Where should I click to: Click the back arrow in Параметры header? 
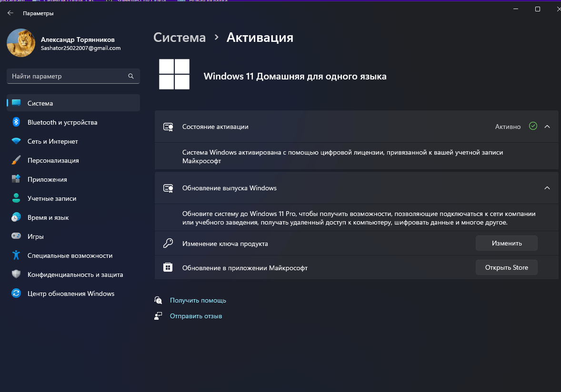(10, 13)
